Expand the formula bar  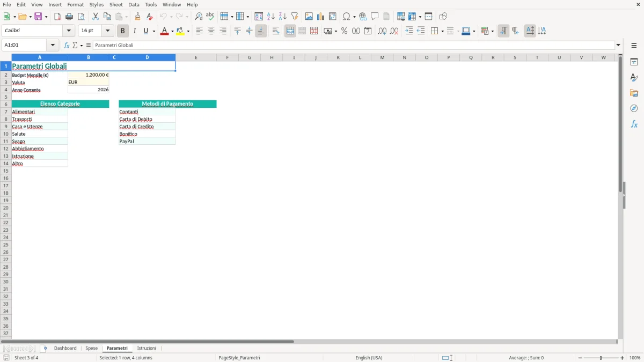pos(618,46)
